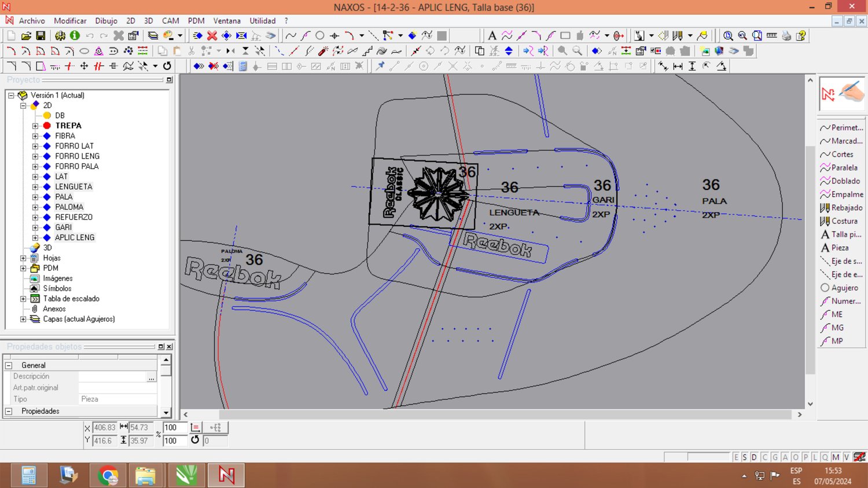Screen dimensions: 868x488
Task: Open the CAM menu
Action: (170, 21)
